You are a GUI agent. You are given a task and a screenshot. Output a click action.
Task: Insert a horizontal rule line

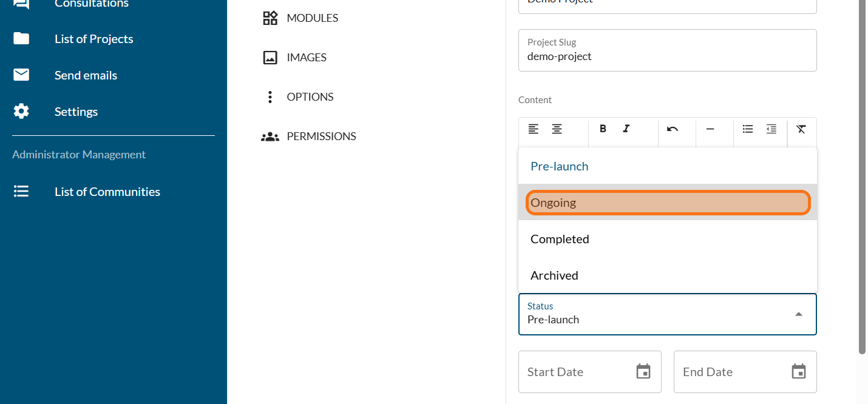tap(710, 129)
